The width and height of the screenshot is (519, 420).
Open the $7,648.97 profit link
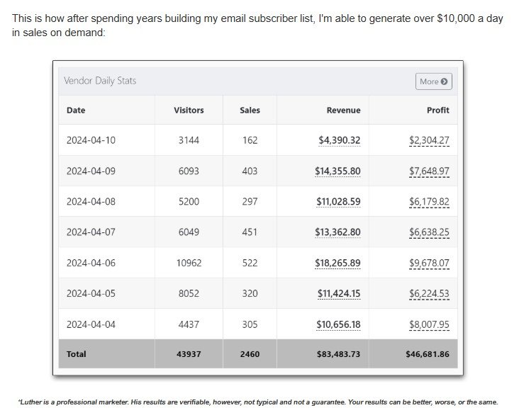[x=429, y=171]
